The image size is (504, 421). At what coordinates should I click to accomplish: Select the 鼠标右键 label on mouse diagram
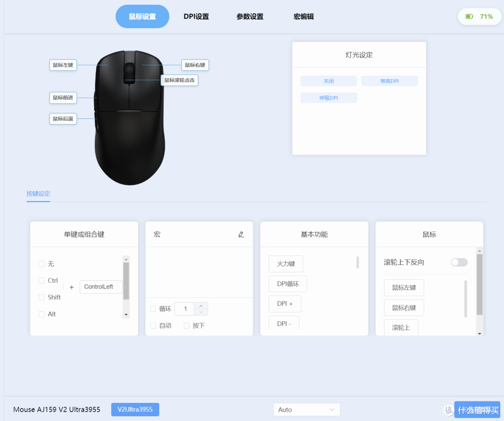(x=195, y=65)
